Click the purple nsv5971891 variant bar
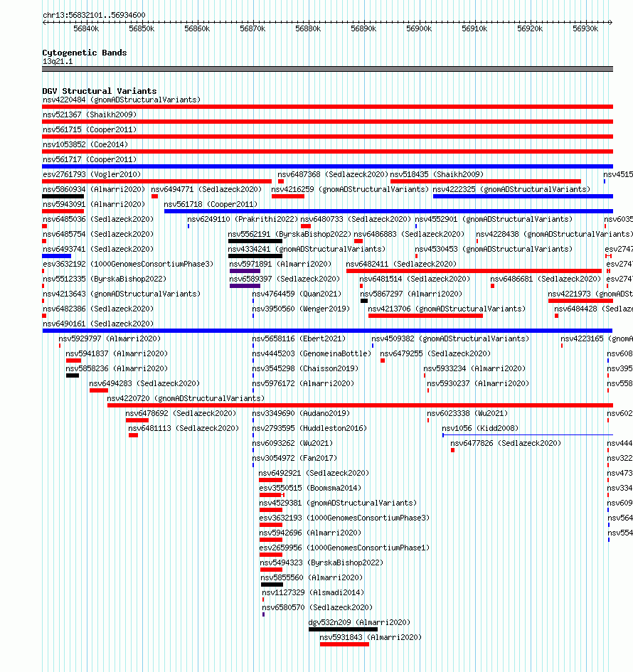 pos(245,271)
